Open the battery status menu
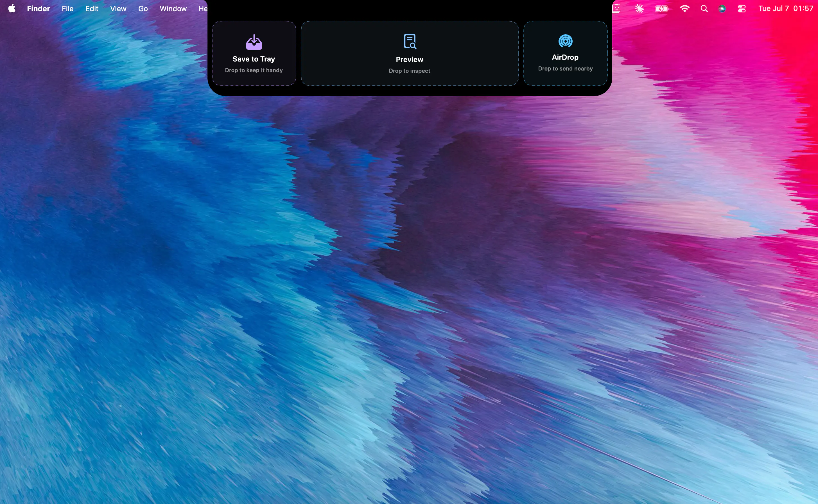Screen dimensions: 818x504 click(662, 9)
